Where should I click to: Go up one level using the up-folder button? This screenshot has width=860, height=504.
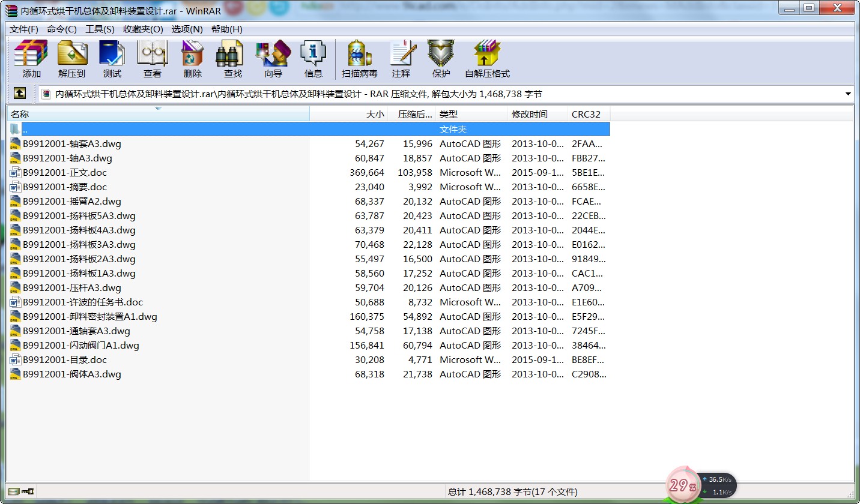coord(20,94)
